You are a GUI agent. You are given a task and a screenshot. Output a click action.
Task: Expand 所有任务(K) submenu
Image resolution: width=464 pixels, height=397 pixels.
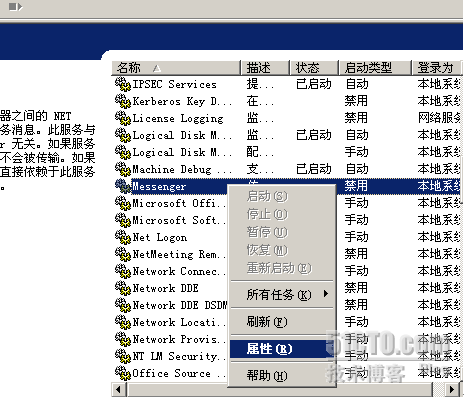[x=282, y=295]
